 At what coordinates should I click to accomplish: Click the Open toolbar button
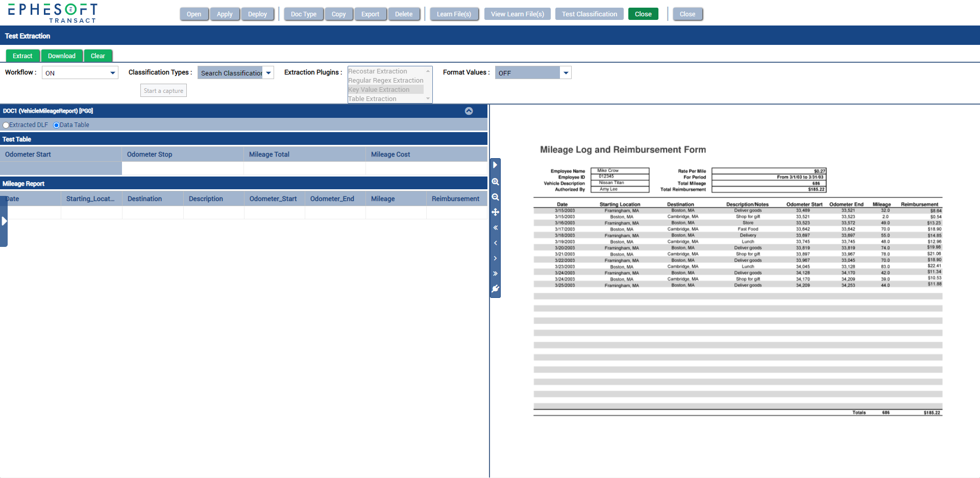[x=194, y=14]
